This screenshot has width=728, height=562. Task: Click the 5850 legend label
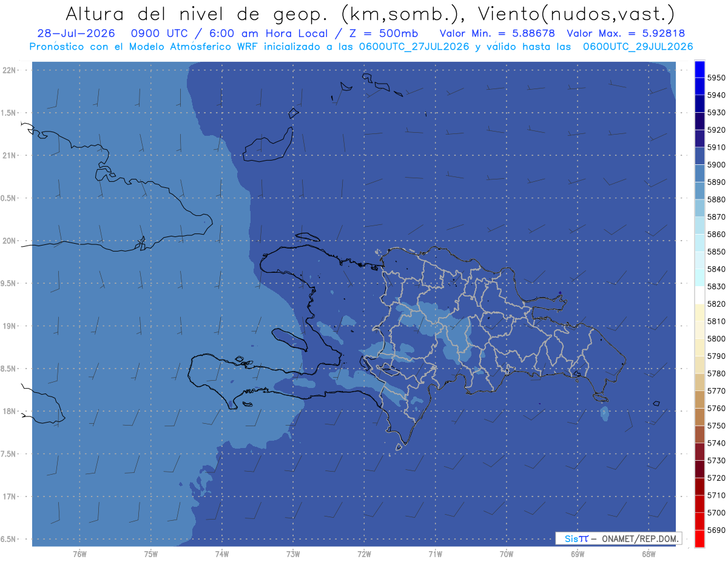click(716, 252)
